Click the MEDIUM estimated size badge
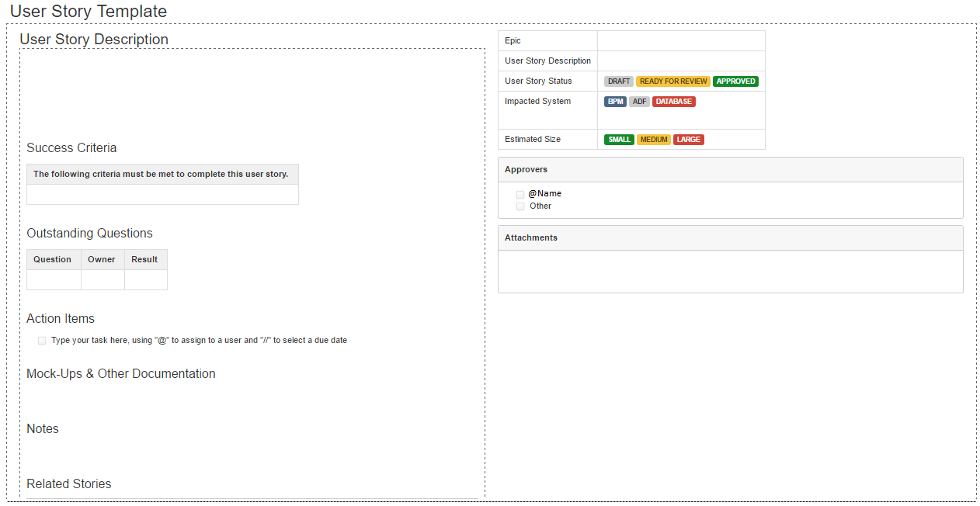Viewport: 980px width, 506px height. (x=653, y=139)
